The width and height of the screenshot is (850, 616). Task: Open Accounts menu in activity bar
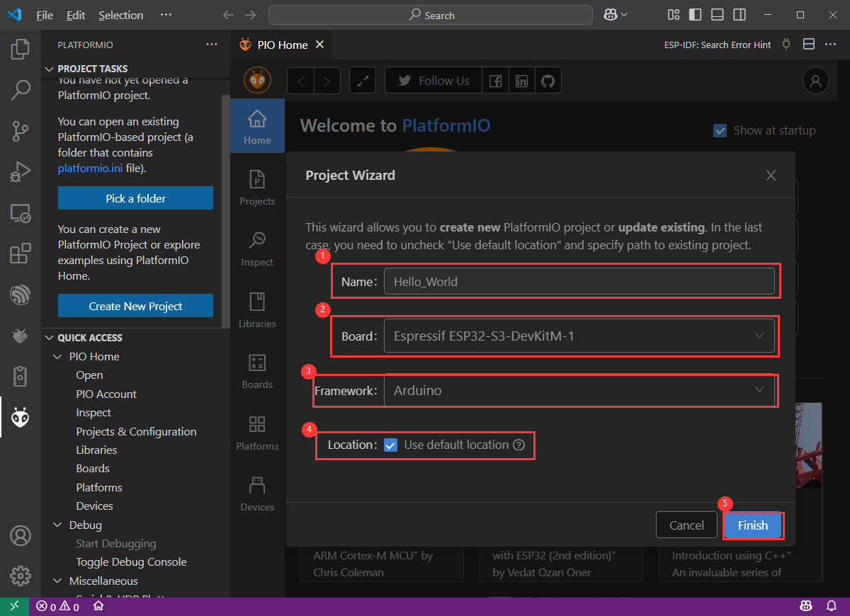click(21, 535)
